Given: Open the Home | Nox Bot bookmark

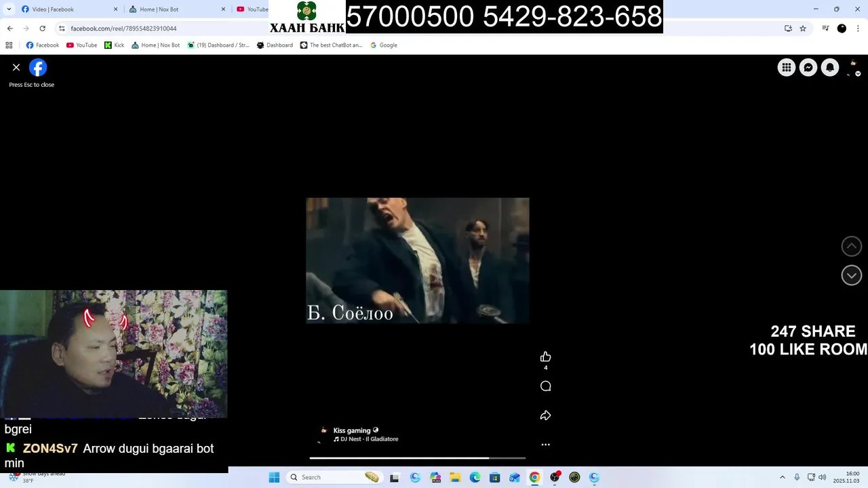Looking at the screenshot, I should [155, 45].
